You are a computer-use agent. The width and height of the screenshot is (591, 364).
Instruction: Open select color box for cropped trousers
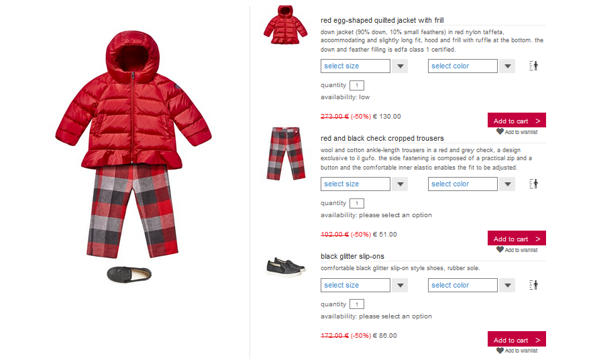[462, 184]
